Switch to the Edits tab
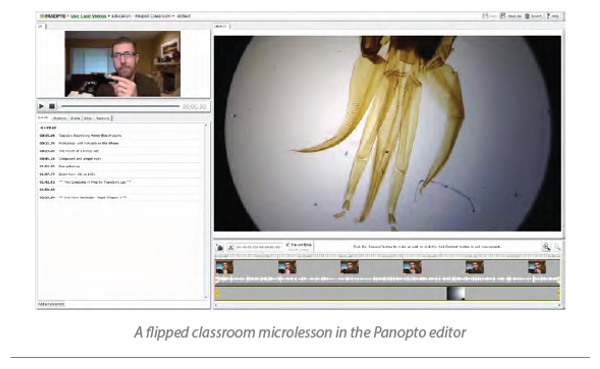The height and width of the screenshot is (369, 600). [88, 118]
